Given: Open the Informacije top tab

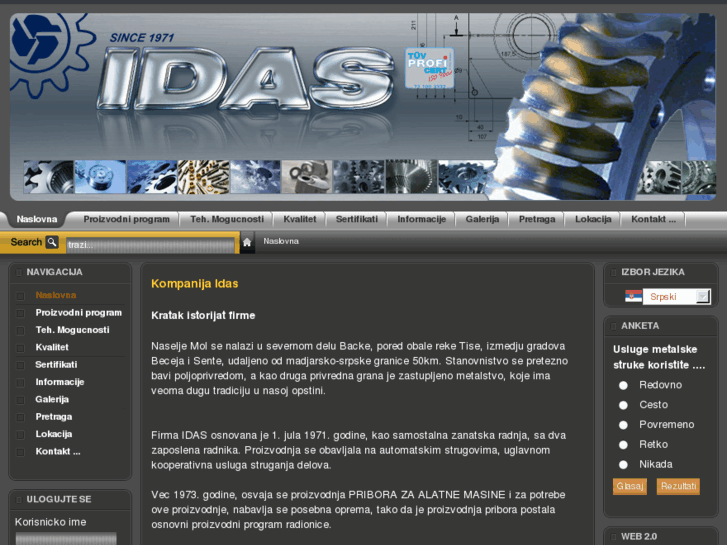Looking at the screenshot, I should coord(421,219).
